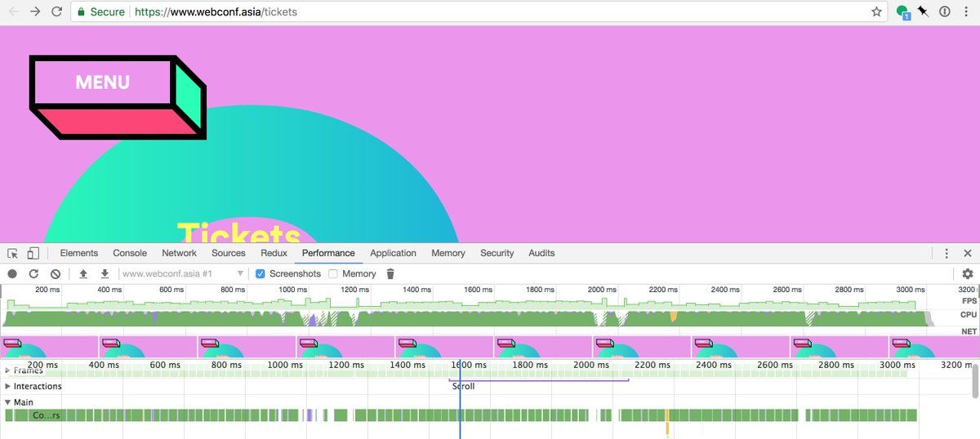Uncheck the Screenshots checkbox
980x439 pixels.
click(261, 274)
